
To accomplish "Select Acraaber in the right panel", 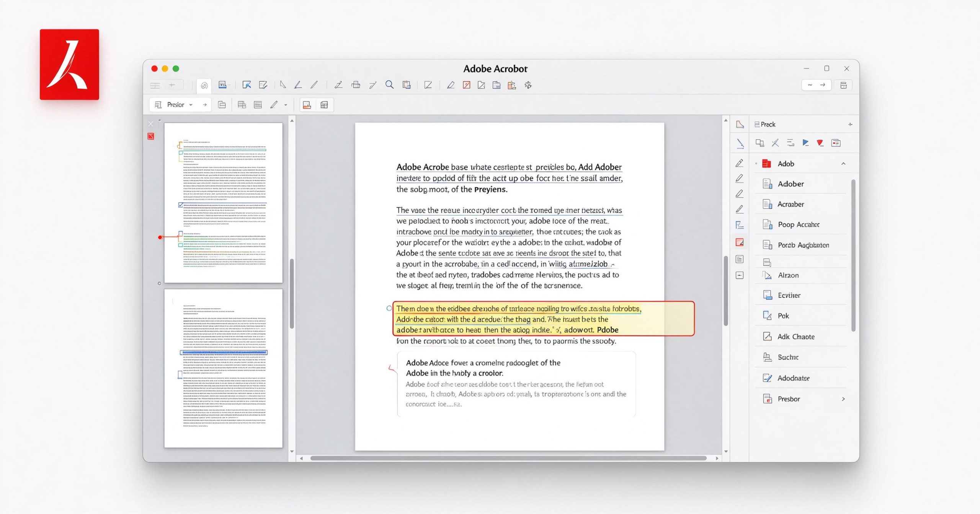I will [801, 204].
